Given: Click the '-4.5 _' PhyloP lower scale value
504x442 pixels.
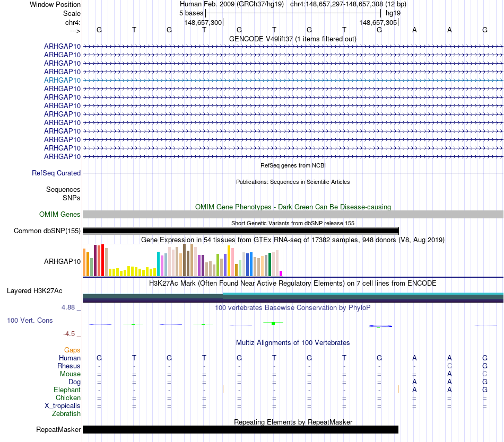Looking at the screenshot, I should pos(72,334).
